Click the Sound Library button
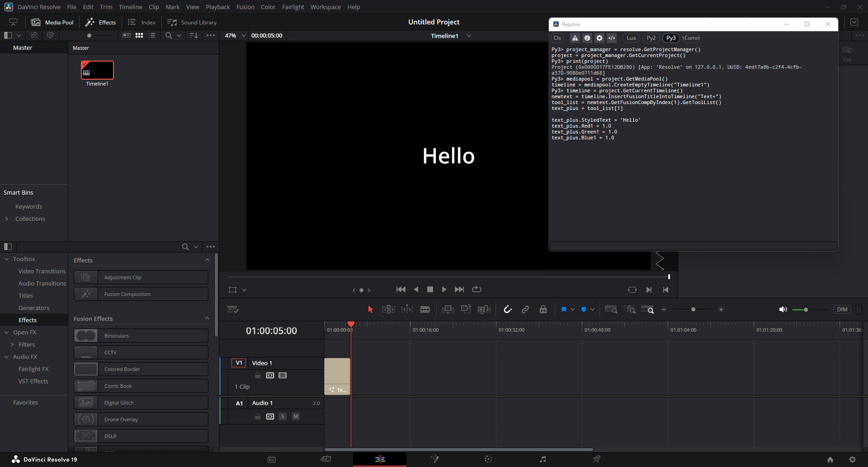868x467 pixels. (x=192, y=22)
